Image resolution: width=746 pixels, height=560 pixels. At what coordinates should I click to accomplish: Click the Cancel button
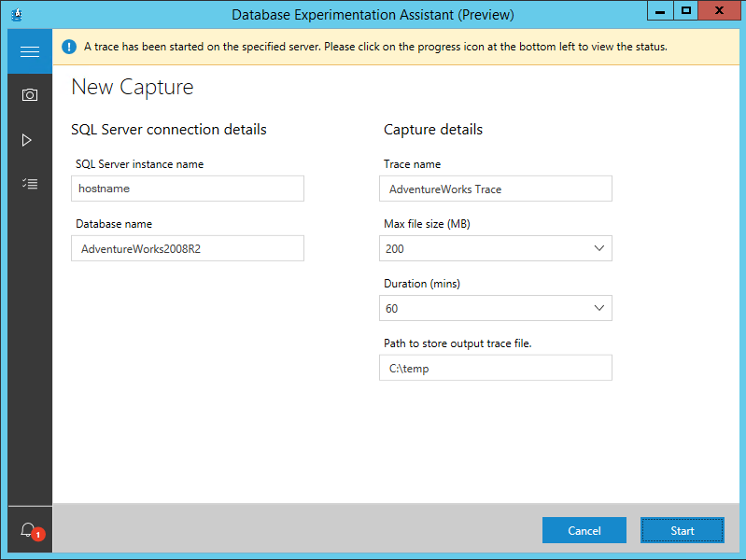pos(584,530)
